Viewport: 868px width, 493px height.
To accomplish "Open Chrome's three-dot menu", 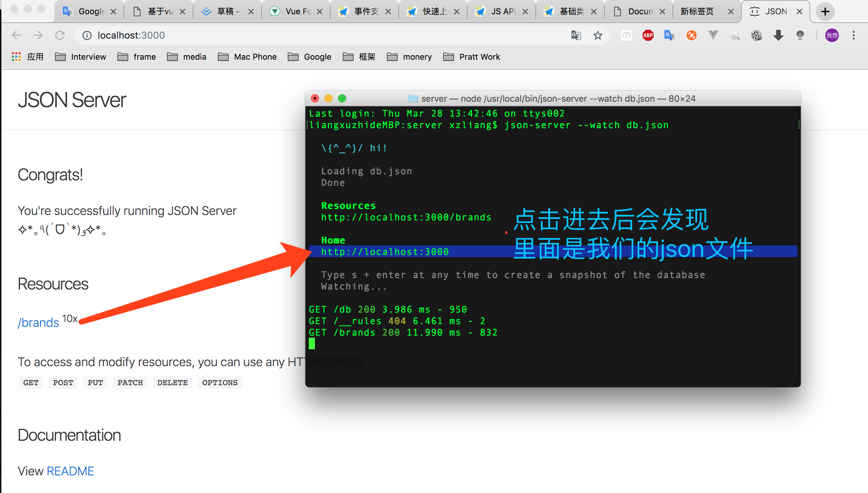I will [x=853, y=35].
